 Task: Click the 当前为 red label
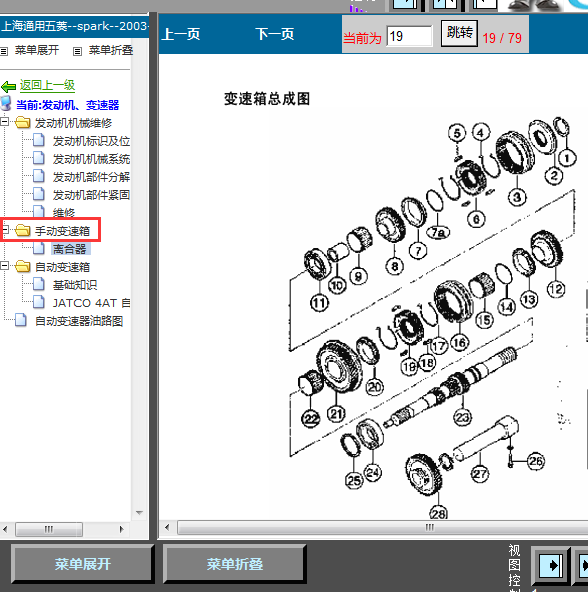click(x=362, y=38)
